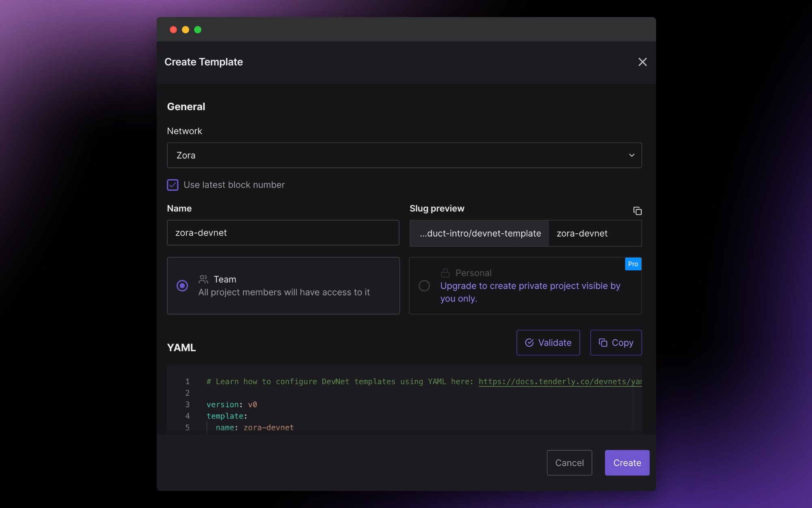The height and width of the screenshot is (508, 812).
Task: Click the Pro badge on the Personal option
Action: click(x=633, y=264)
